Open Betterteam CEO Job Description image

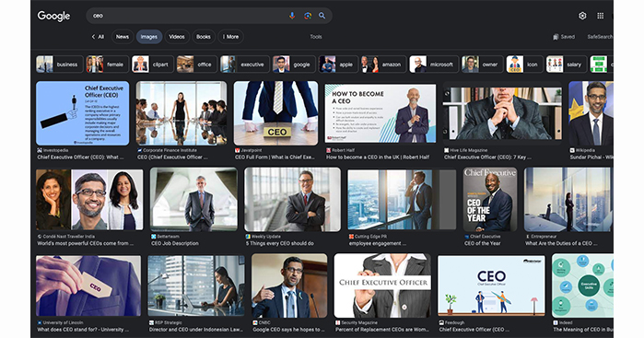click(x=193, y=200)
